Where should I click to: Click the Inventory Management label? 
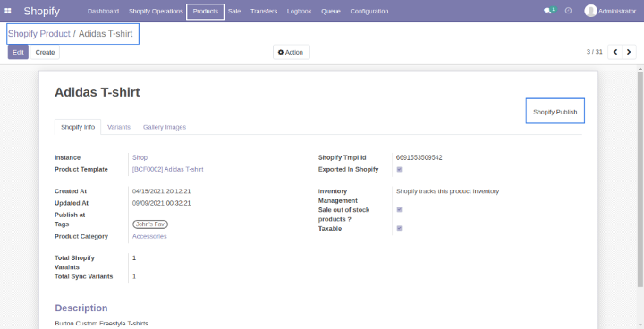(x=337, y=196)
